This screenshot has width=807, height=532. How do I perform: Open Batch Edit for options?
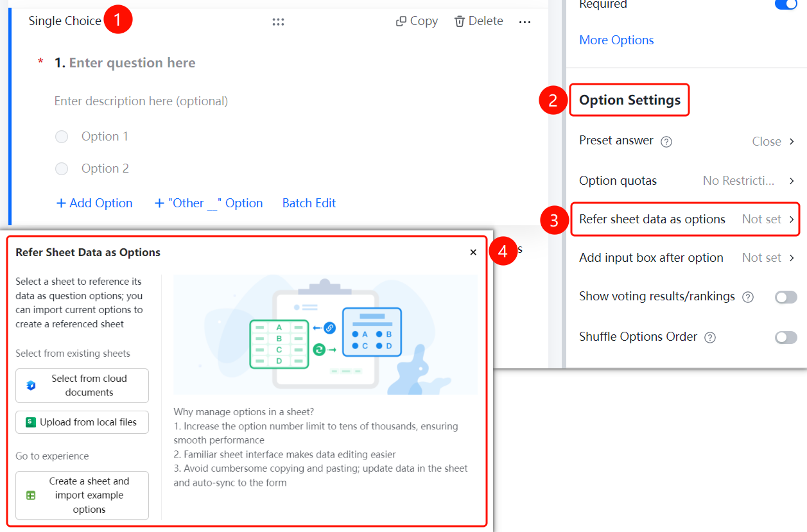[309, 203]
